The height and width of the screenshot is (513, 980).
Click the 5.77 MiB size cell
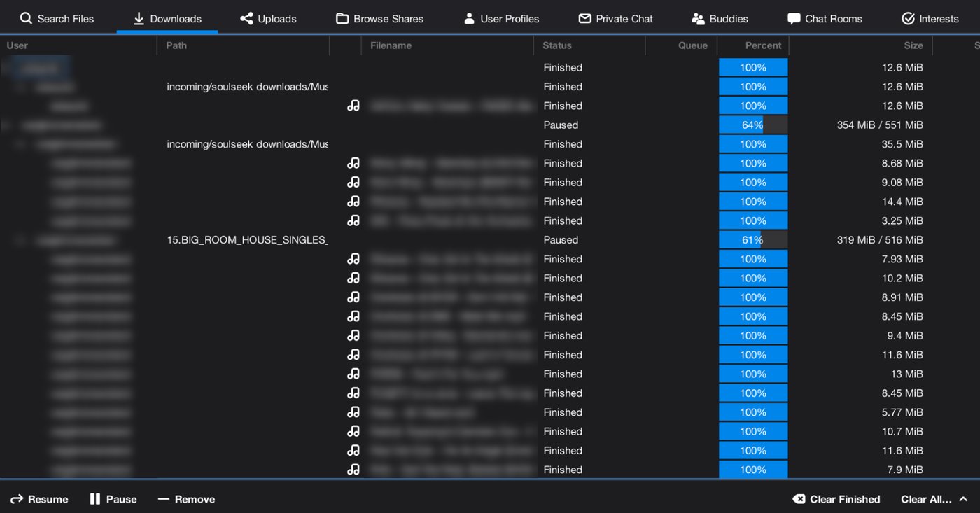coord(902,412)
